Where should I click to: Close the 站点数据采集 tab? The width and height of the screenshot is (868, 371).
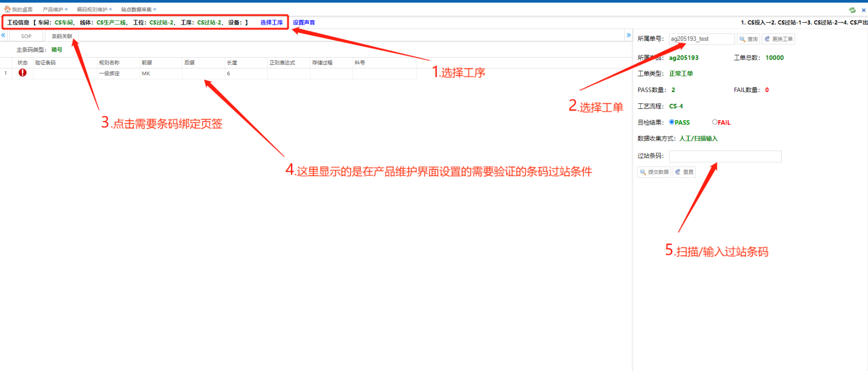pos(155,9)
